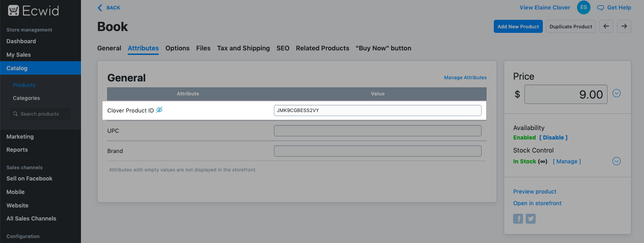The width and height of the screenshot is (644, 243).
Task: Open the Tax and Shipping tab
Action: click(243, 48)
